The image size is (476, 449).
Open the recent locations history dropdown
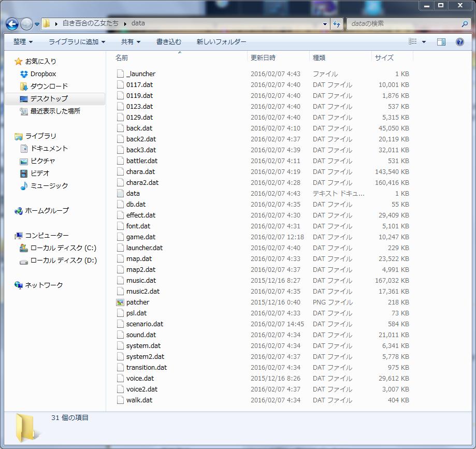pyautogui.click(x=37, y=24)
